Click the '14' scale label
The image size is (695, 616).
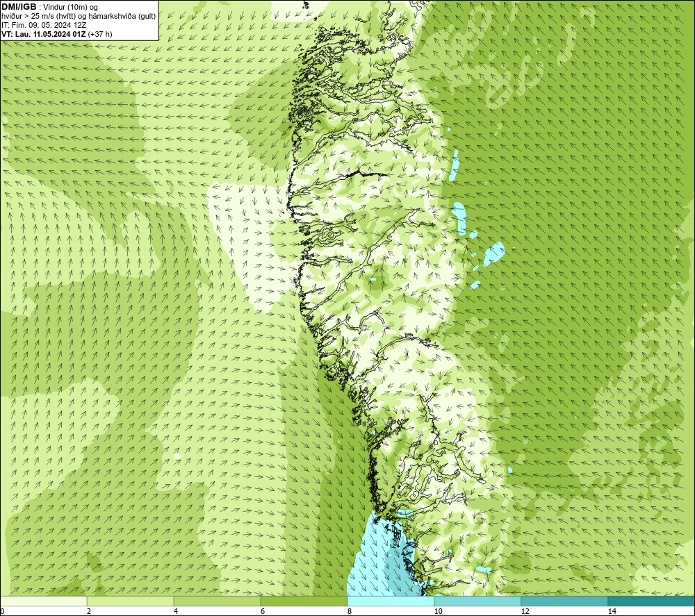612,612
